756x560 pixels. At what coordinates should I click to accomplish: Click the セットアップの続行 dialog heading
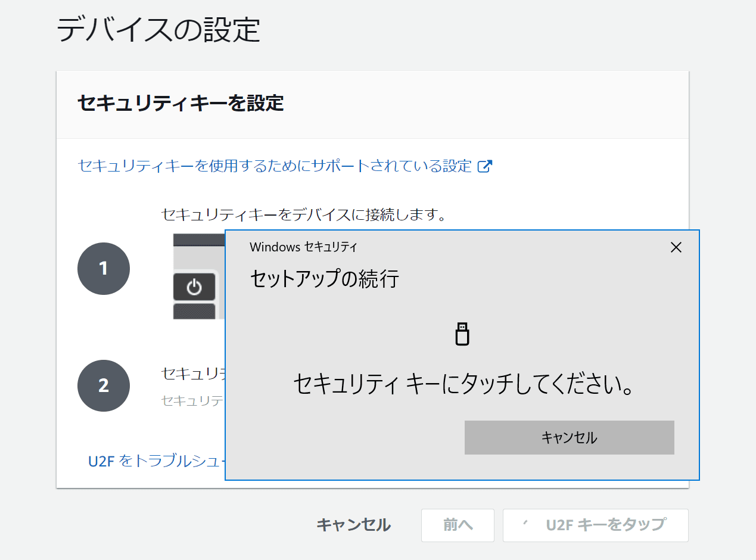[x=324, y=279]
